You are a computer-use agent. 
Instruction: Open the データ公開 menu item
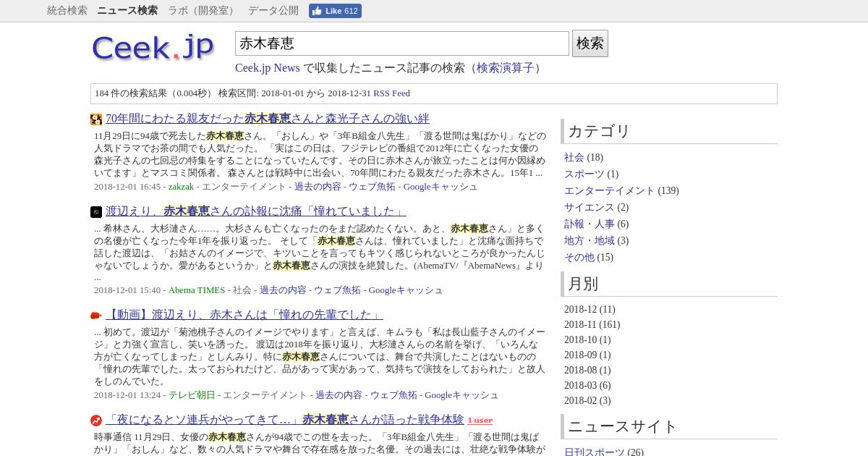coord(273,10)
